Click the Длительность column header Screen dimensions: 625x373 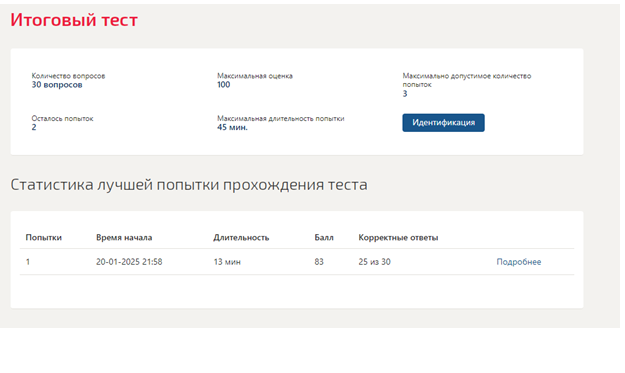tap(241, 238)
